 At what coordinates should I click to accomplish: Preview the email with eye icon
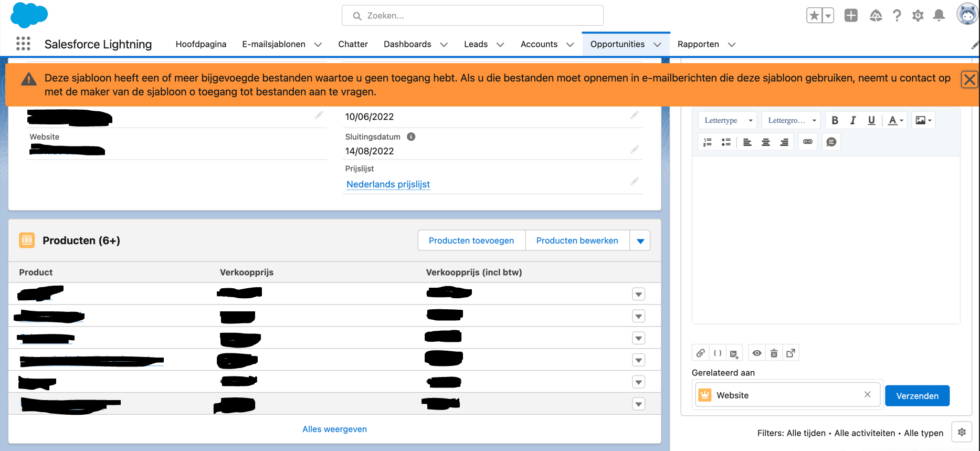coord(757,353)
